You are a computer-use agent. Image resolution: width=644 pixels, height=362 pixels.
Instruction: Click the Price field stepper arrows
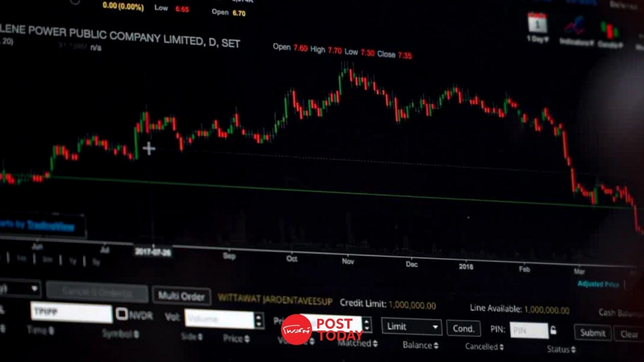click(367, 324)
